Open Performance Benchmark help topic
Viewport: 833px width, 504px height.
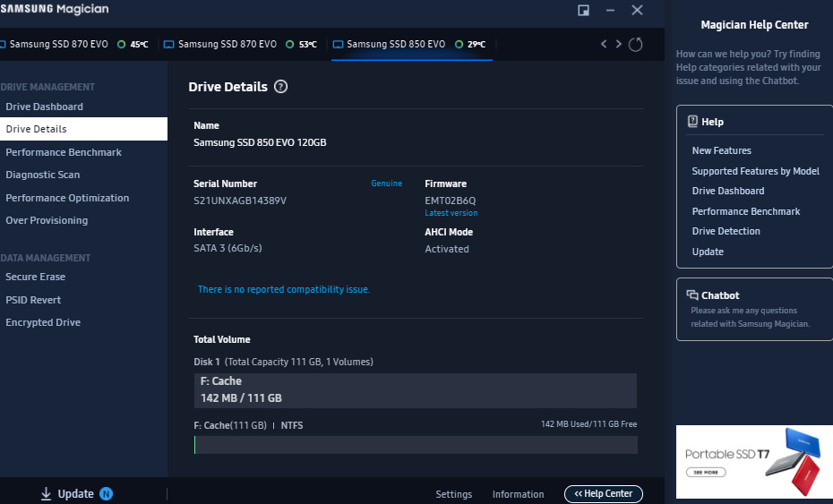tap(746, 211)
